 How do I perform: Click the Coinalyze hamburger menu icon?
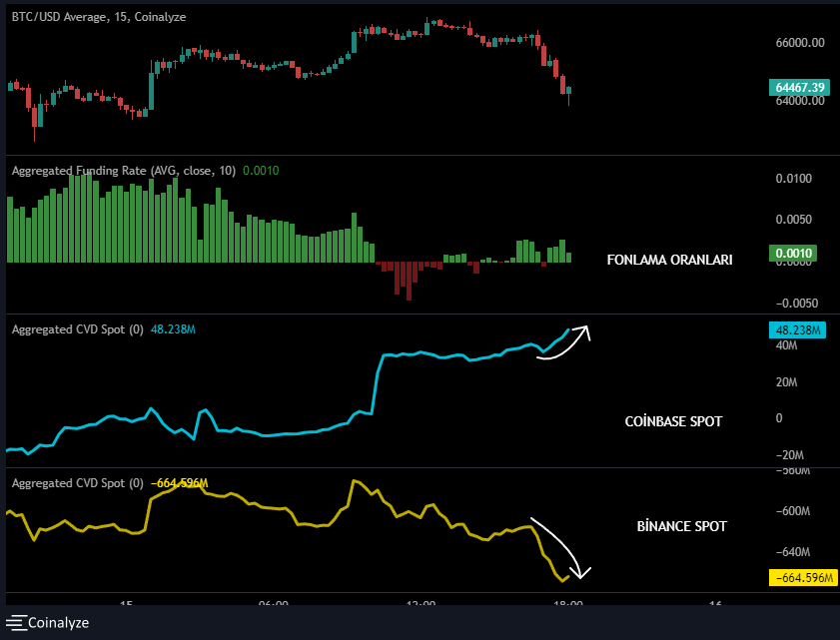[x=15, y=622]
